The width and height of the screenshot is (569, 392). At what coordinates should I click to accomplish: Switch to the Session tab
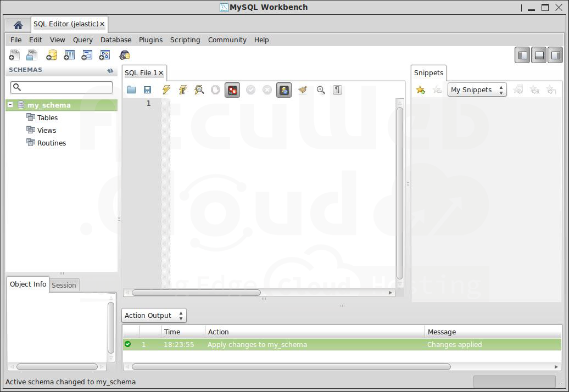tap(64, 285)
